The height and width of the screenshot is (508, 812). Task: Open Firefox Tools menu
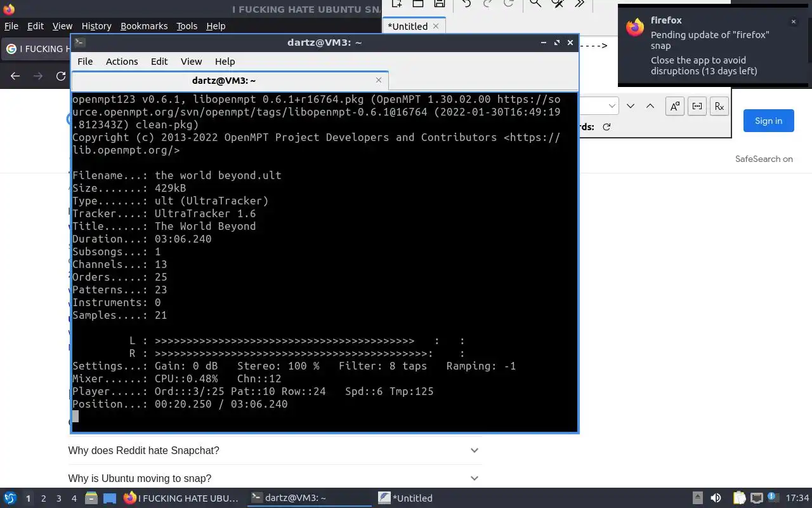[x=187, y=26]
